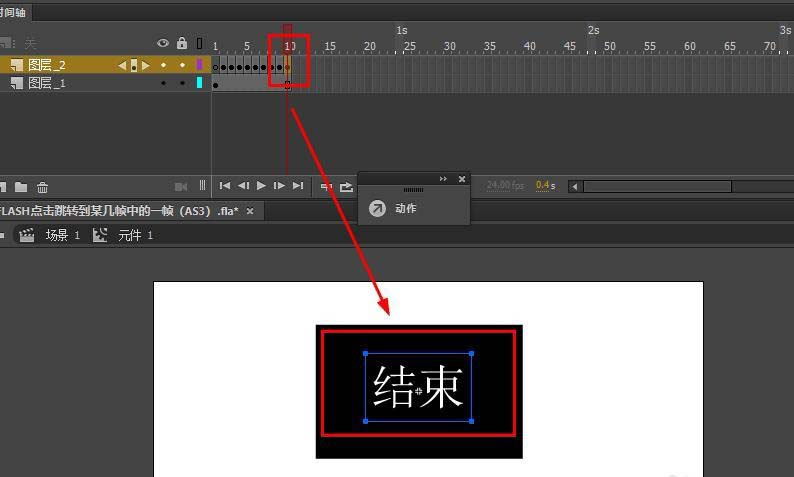Click frame 20 on the timeline ruler
The height and width of the screenshot is (477, 794).
coord(370,46)
